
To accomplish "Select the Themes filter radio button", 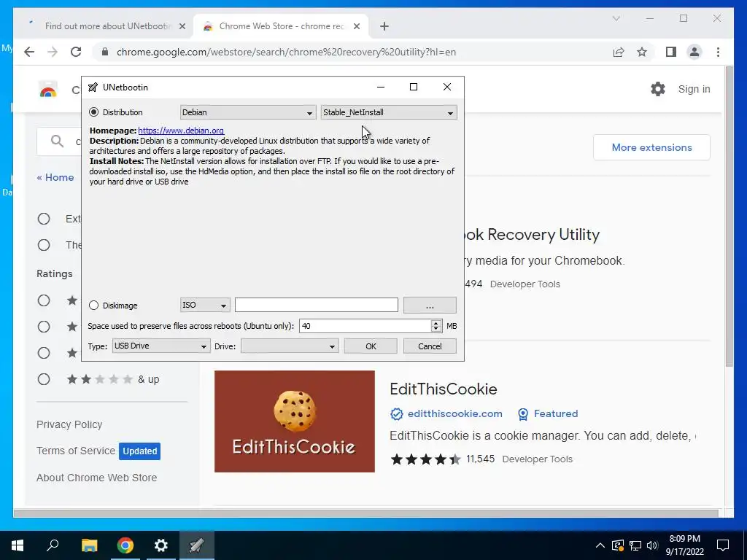I will pyautogui.click(x=44, y=245).
